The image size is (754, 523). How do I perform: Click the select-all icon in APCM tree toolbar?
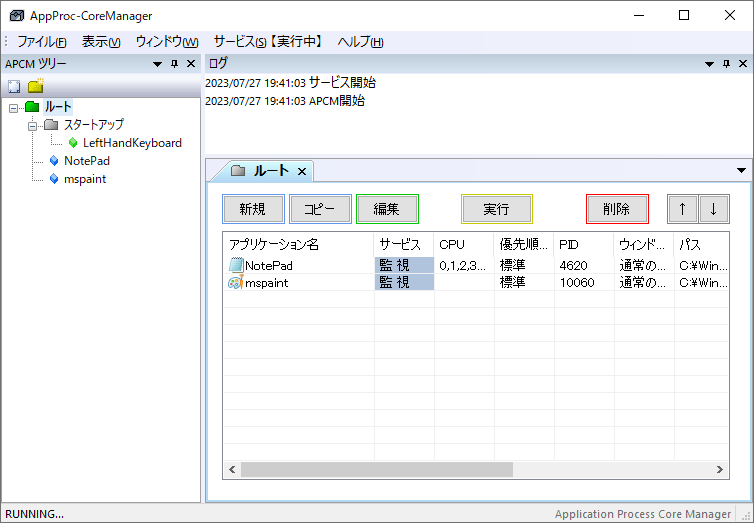14,87
